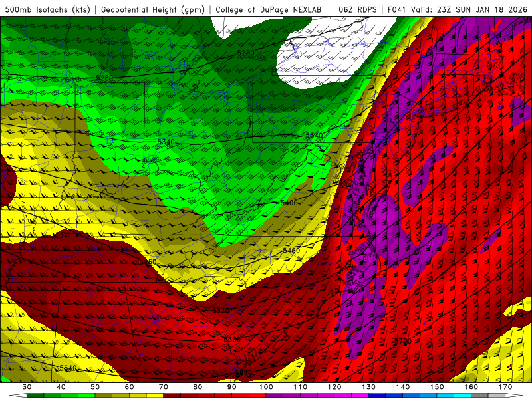Click the 5700 height contour label
Viewport: 532px width, 399px height.
(403, 341)
